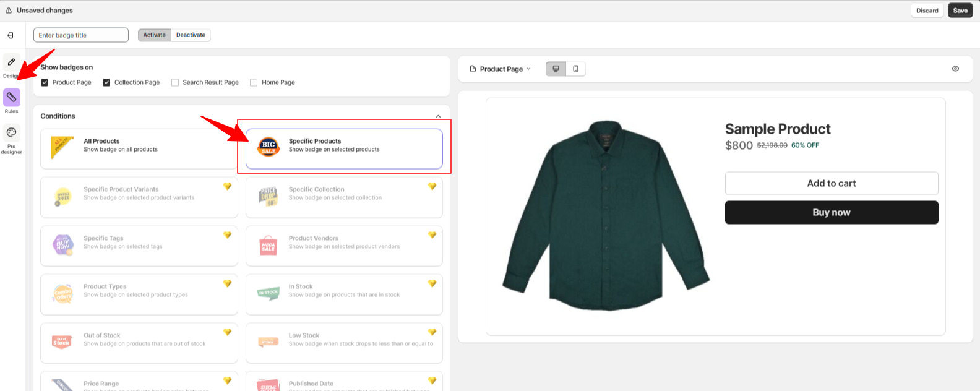The image size is (980, 391).
Task: Click premium diamond on Out of Stock
Action: tap(227, 332)
